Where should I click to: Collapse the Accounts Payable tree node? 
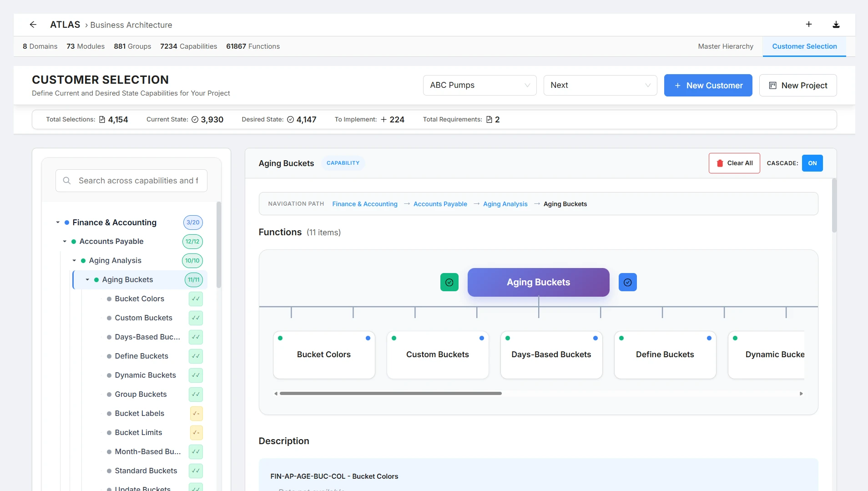65,242
